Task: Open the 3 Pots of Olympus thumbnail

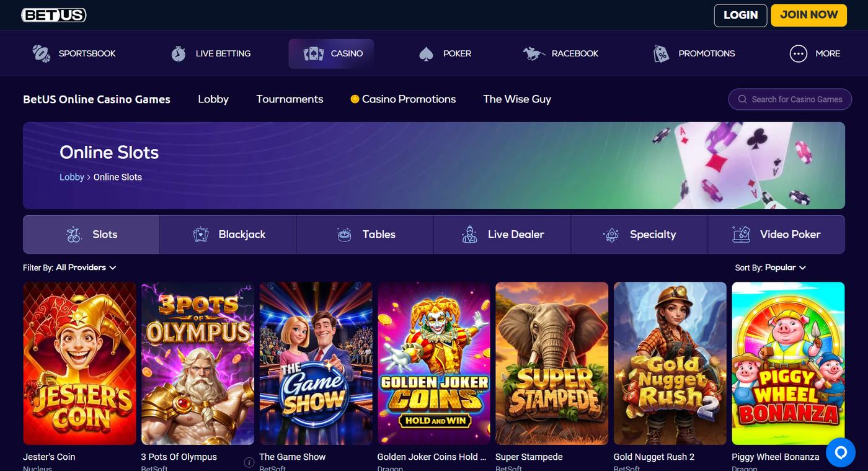Action: click(198, 364)
